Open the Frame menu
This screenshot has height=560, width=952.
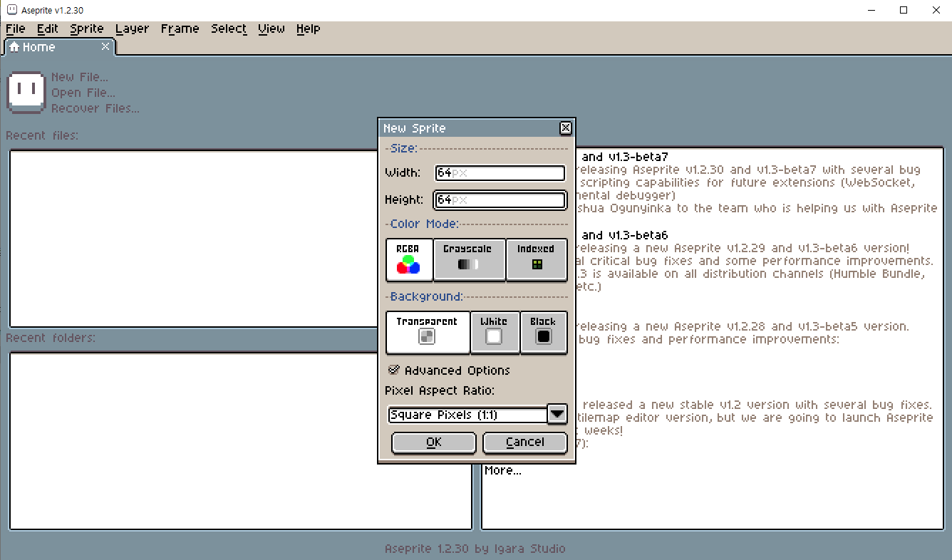point(180,28)
